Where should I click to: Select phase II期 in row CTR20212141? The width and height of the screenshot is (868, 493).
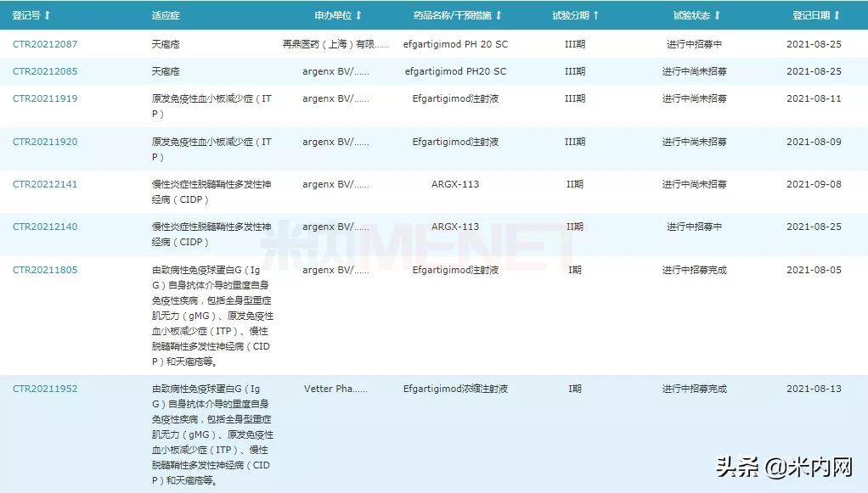pyautogui.click(x=575, y=184)
